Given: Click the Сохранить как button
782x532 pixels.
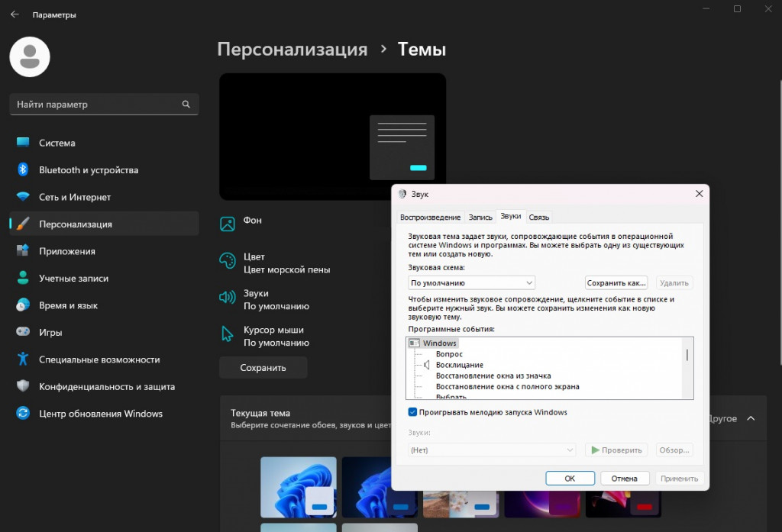Looking at the screenshot, I should coord(619,282).
